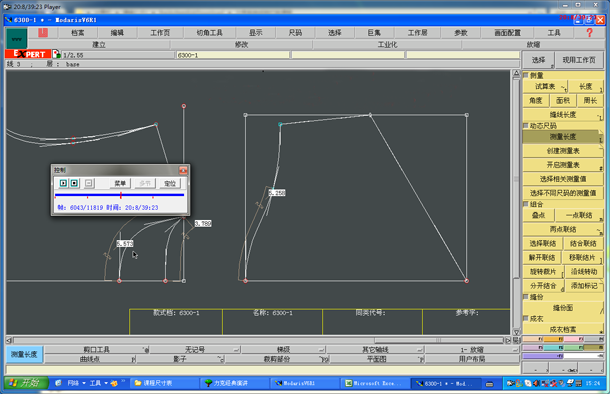Click the blue playback progress bar
610x394 pixels.
(x=119, y=195)
